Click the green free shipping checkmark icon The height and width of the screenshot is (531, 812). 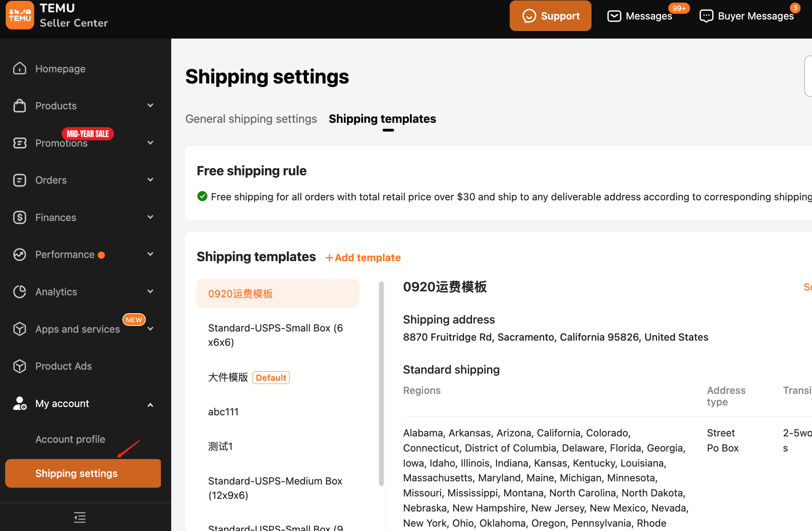[202, 196]
